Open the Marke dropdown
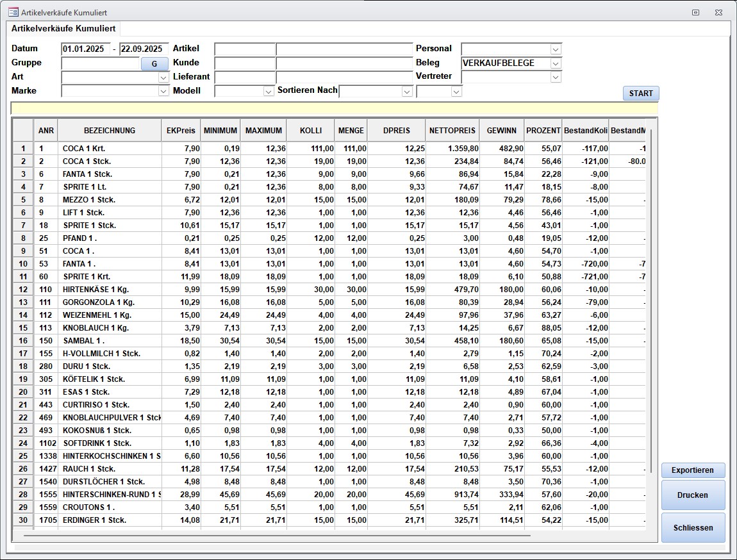The image size is (737, 560). pos(163,92)
